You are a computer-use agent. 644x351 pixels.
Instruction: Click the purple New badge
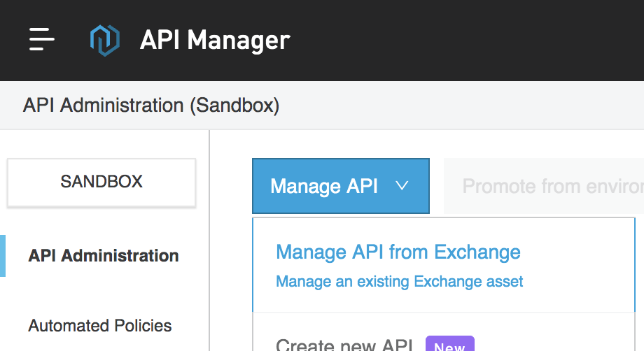pos(449,345)
